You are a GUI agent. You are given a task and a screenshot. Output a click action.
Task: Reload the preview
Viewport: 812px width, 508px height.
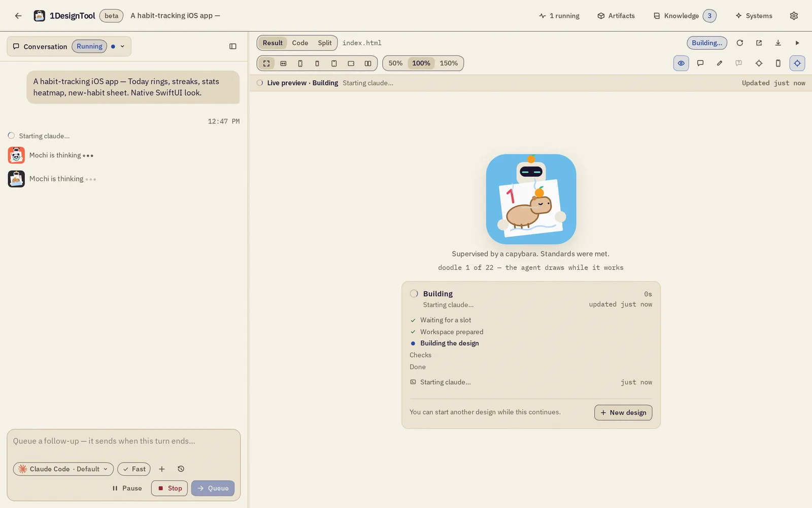[x=740, y=43]
